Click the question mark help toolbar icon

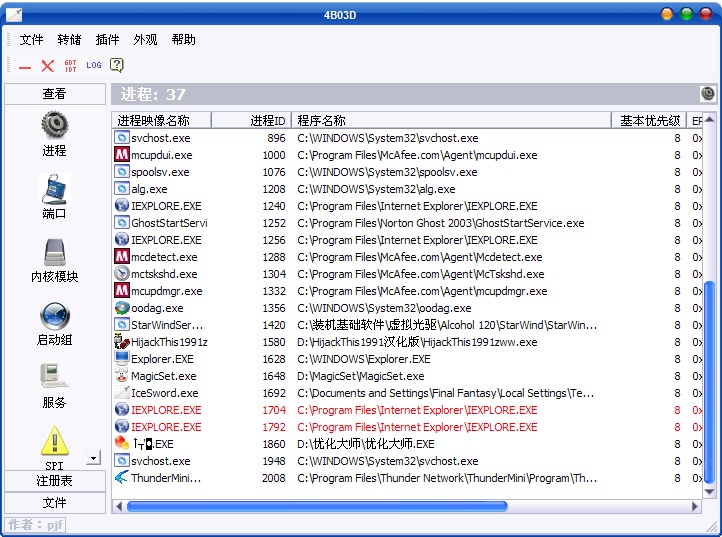[117, 65]
